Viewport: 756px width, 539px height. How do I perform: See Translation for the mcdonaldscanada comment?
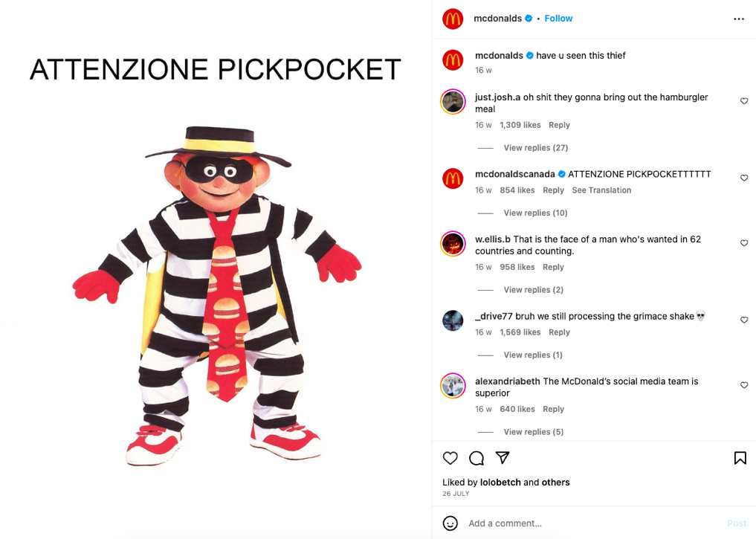click(x=601, y=190)
